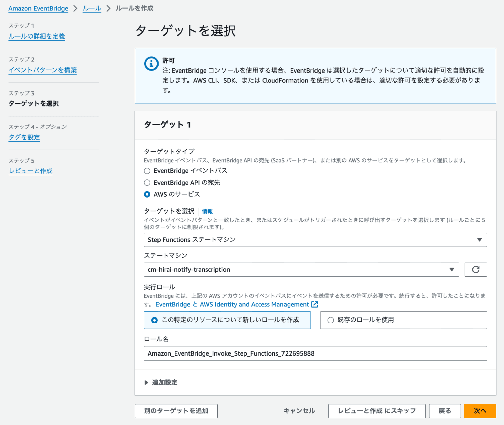Open Amazon EventBridge breadcrumb link

click(38, 8)
